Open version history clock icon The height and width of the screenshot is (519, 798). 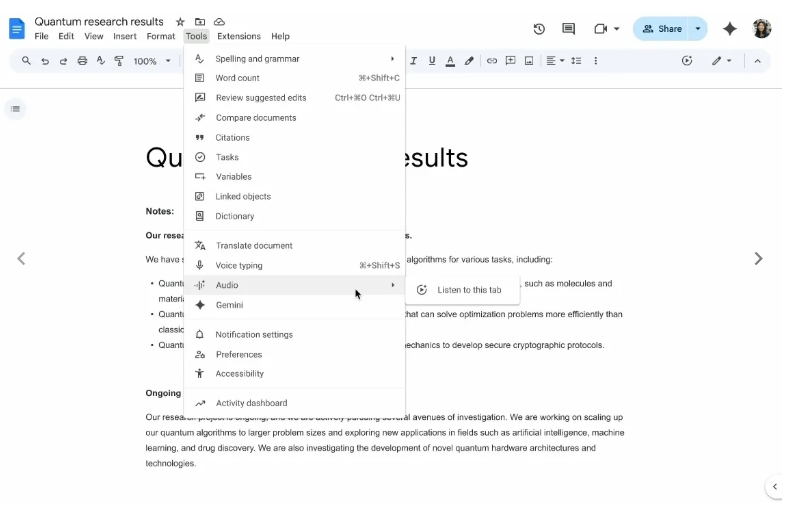coord(539,29)
